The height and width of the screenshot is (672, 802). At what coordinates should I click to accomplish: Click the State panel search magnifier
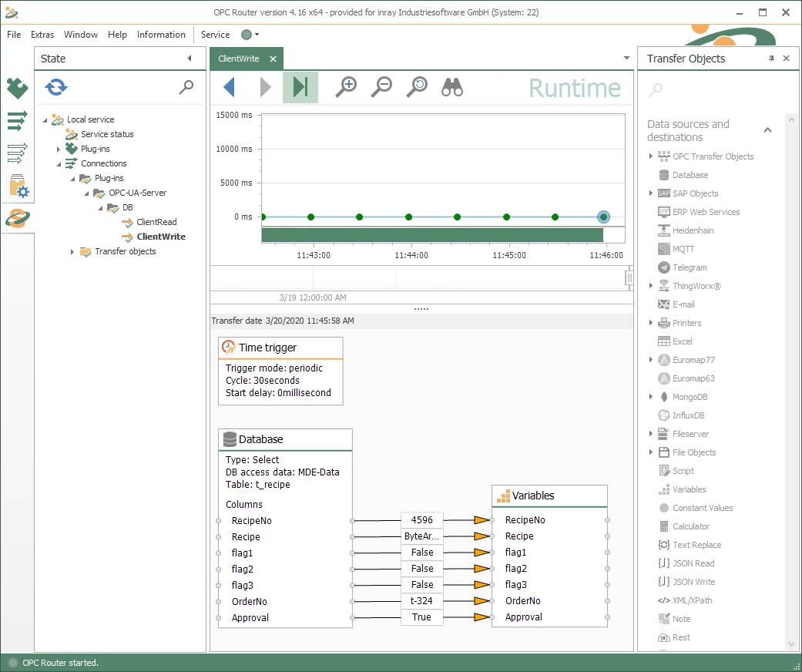pyautogui.click(x=186, y=87)
